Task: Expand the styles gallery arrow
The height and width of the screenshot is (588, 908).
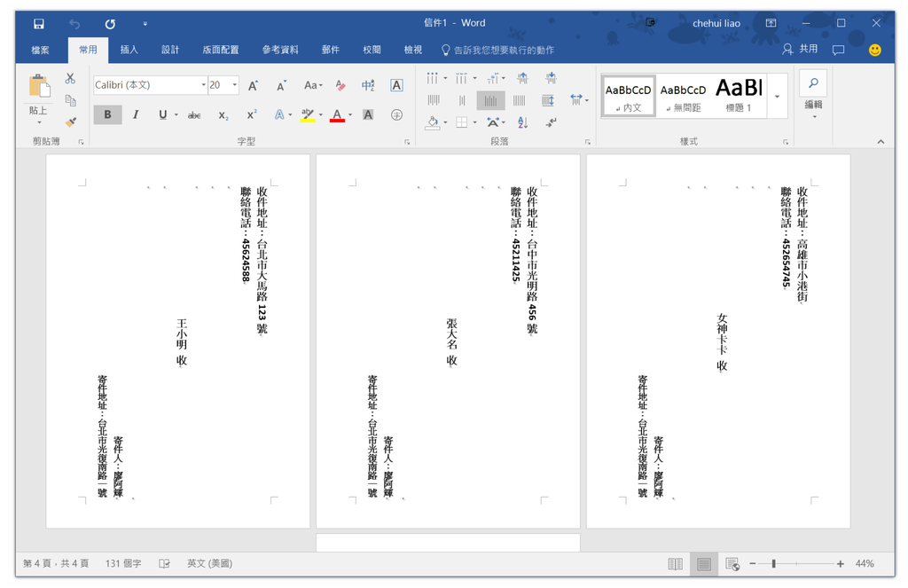Action: click(x=777, y=96)
